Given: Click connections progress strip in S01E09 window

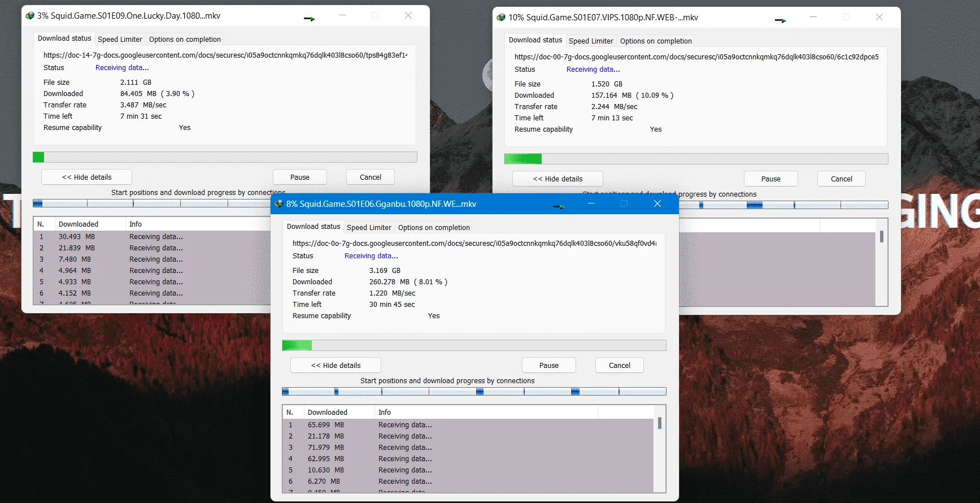Looking at the screenshot, I should pyautogui.click(x=151, y=203).
